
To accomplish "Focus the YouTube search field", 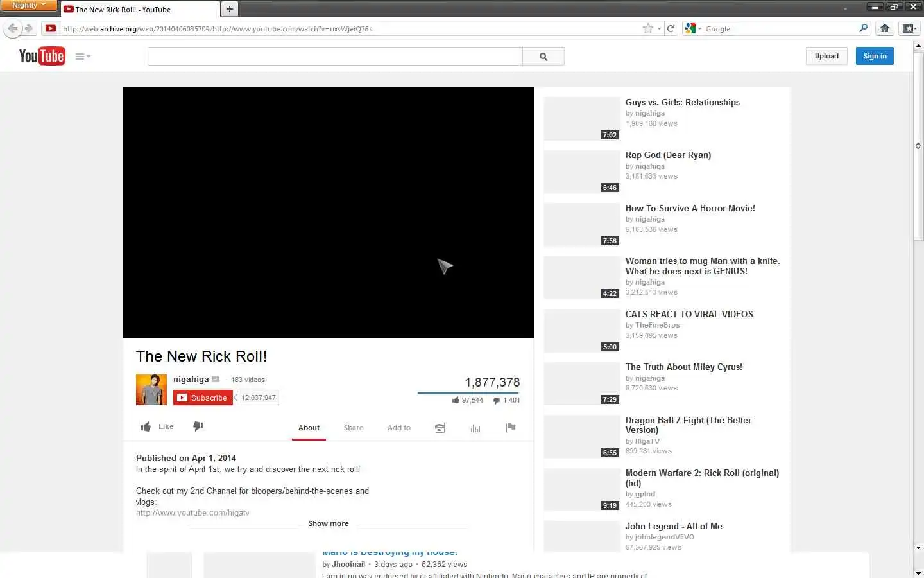I will click(335, 57).
